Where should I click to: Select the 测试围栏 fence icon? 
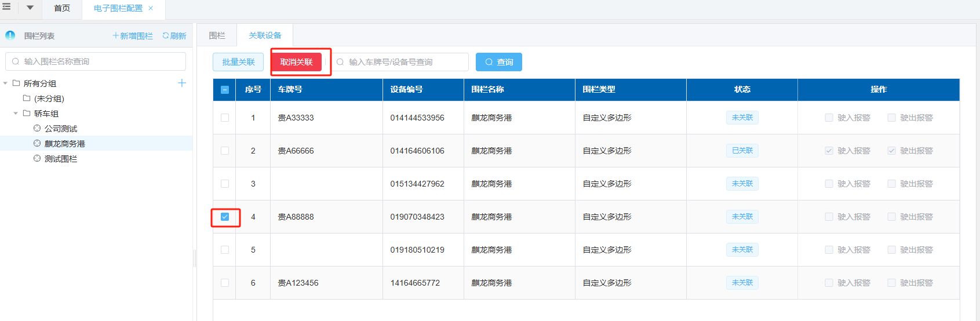click(x=37, y=159)
